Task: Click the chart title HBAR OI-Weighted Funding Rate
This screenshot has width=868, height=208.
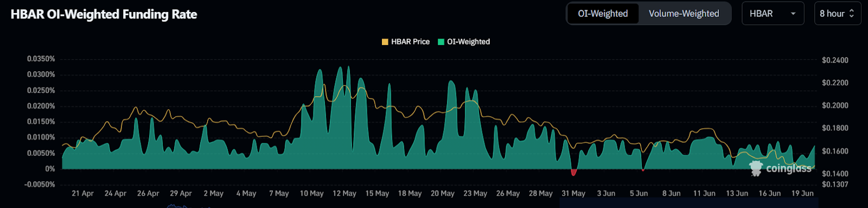Action: [104, 14]
